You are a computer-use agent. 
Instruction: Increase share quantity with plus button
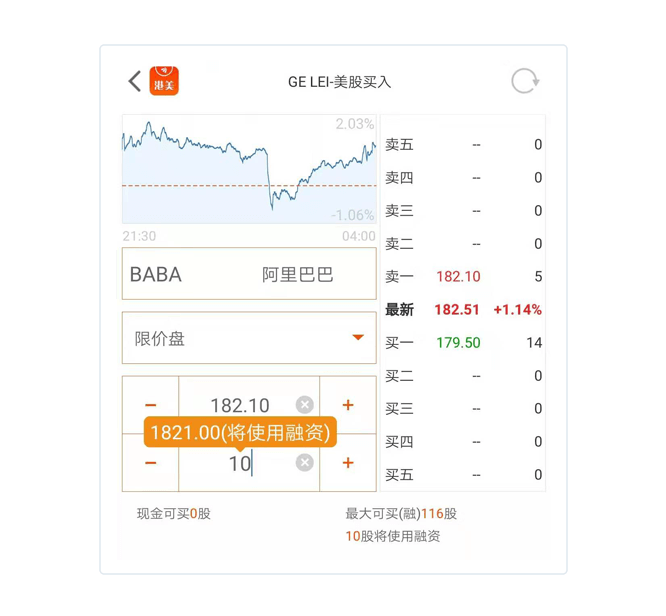[x=348, y=463]
